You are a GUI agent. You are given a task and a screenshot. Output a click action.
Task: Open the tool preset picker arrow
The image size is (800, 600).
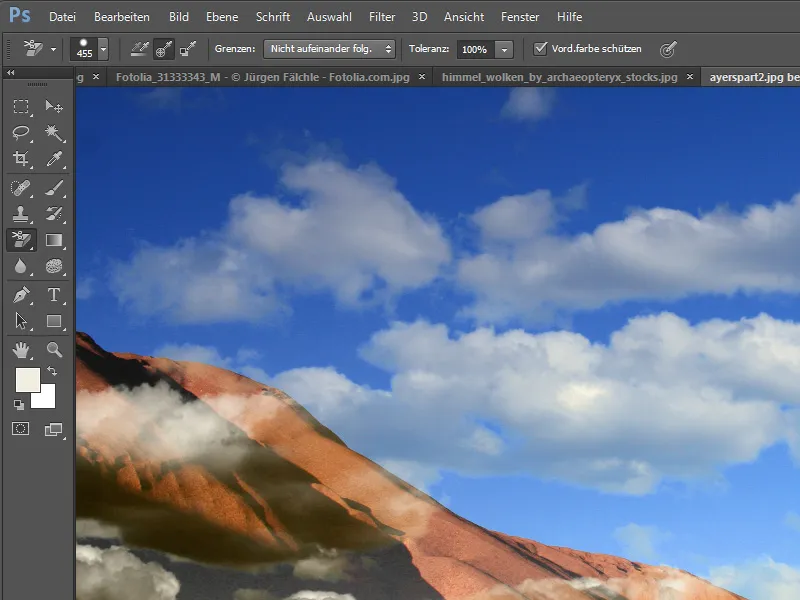[53, 49]
